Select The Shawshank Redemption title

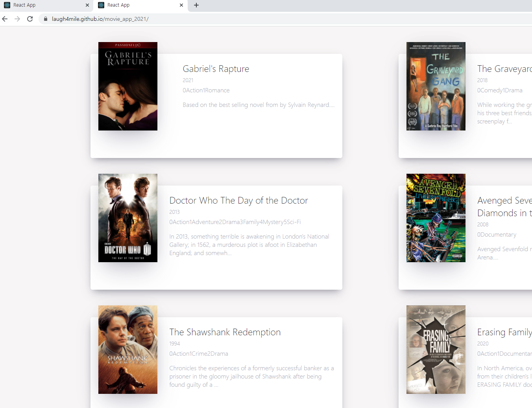coord(225,332)
